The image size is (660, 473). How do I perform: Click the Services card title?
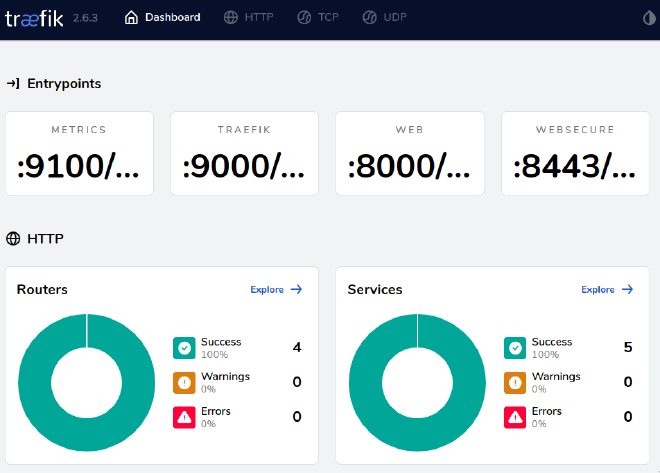coord(375,290)
